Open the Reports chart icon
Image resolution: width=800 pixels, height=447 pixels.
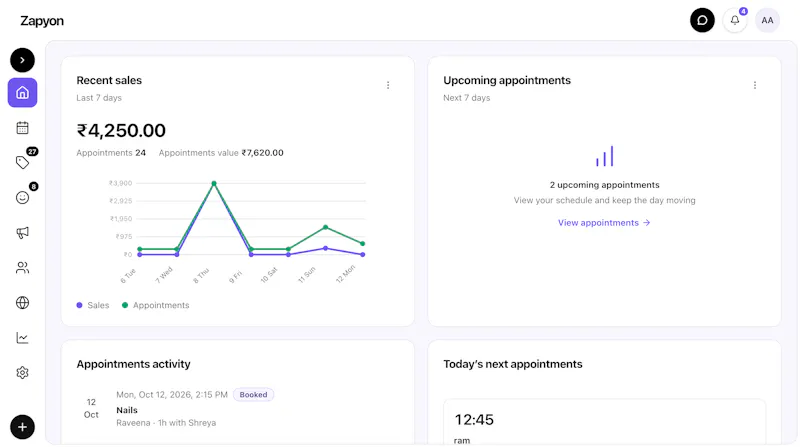point(22,338)
